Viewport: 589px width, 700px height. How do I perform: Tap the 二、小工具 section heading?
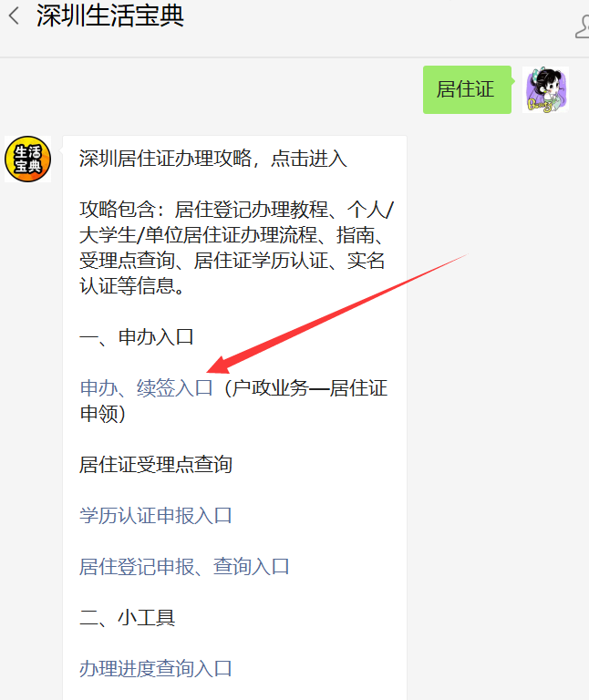(128, 618)
